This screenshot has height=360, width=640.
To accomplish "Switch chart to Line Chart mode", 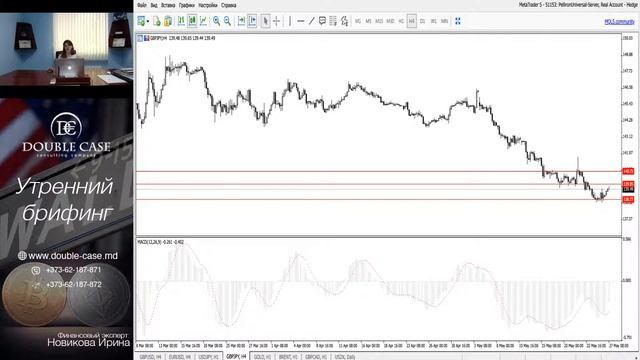I will [x=203, y=21].
